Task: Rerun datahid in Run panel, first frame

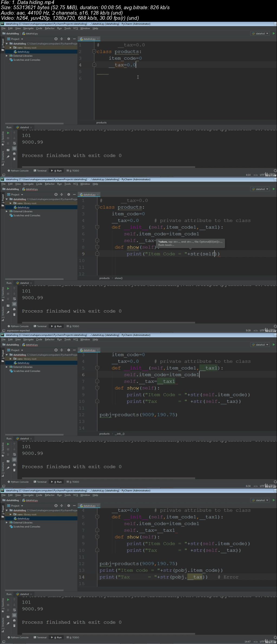Action: click(x=8, y=133)
